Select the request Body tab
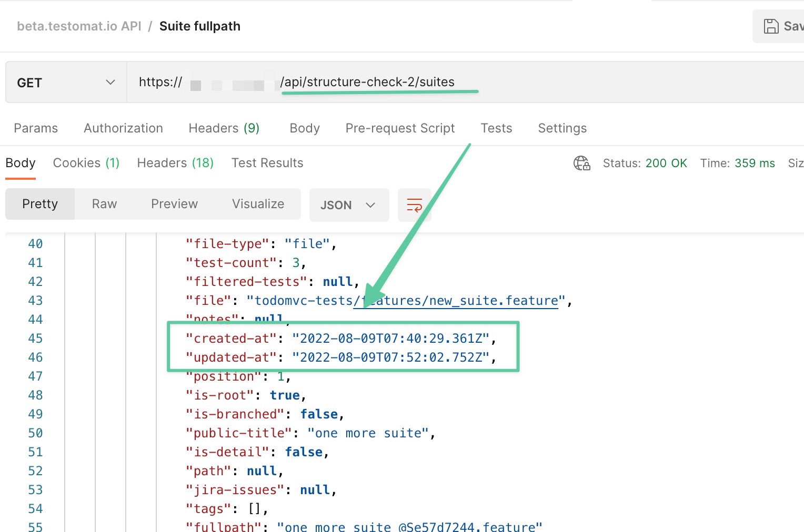Screen dimensions: 804x532 (305, 128)
